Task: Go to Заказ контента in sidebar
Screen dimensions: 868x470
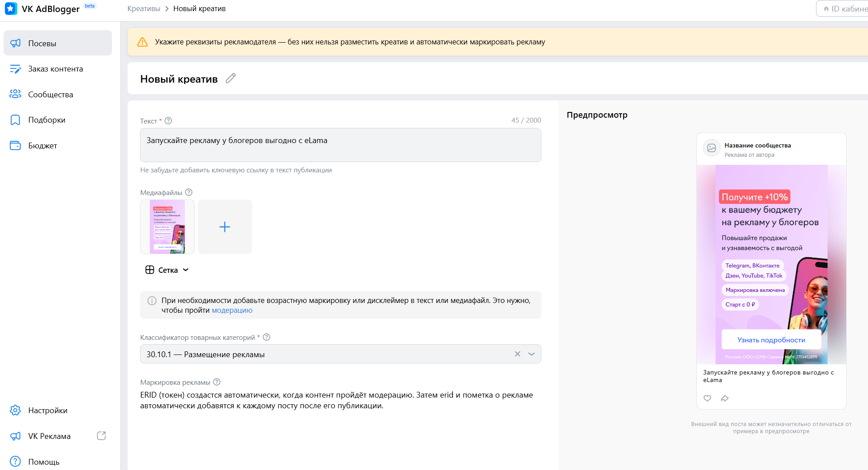Action: coord(56,69)
